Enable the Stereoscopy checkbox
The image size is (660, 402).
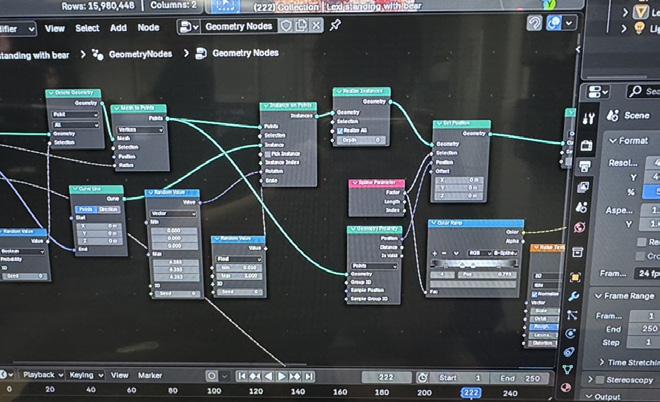point(600,380)
